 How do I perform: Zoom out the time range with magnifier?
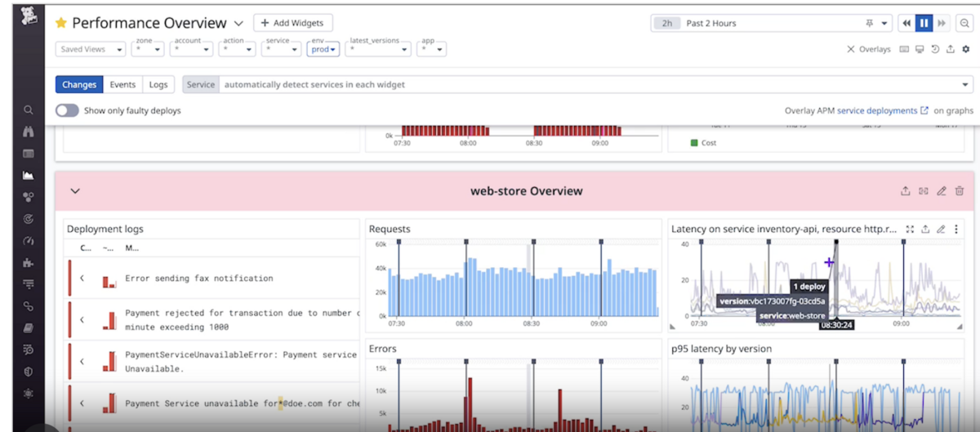(x=964, y=24)
